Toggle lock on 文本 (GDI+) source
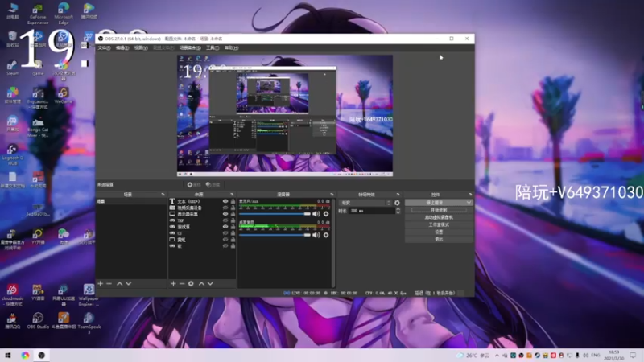 point(233,202)
